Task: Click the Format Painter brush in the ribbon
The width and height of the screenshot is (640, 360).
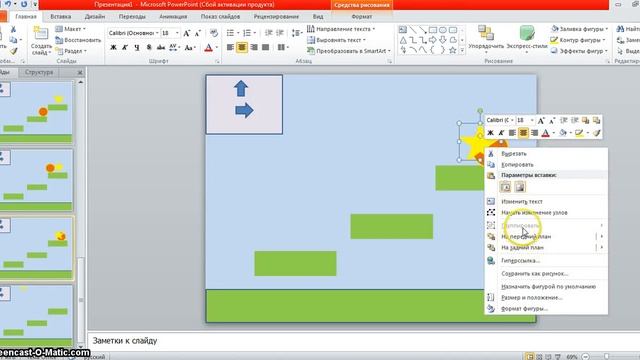Action: (13, 51)
